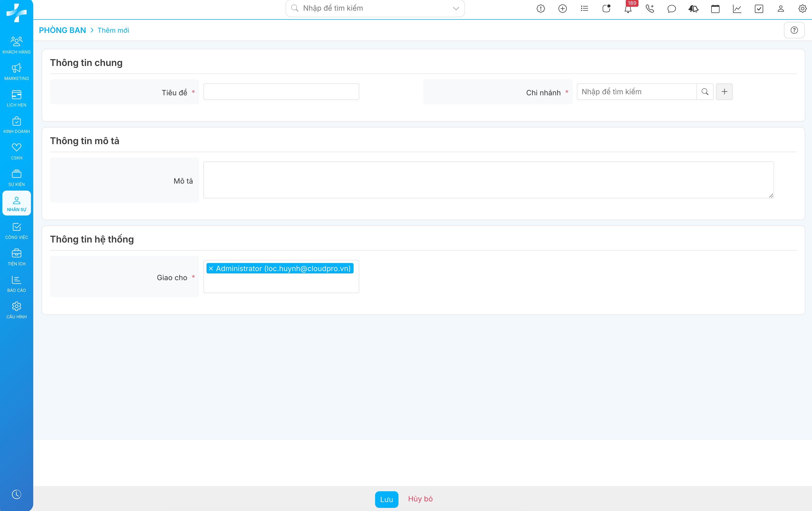
Task: Open the chat bubble icon
Action: (671, 9)
